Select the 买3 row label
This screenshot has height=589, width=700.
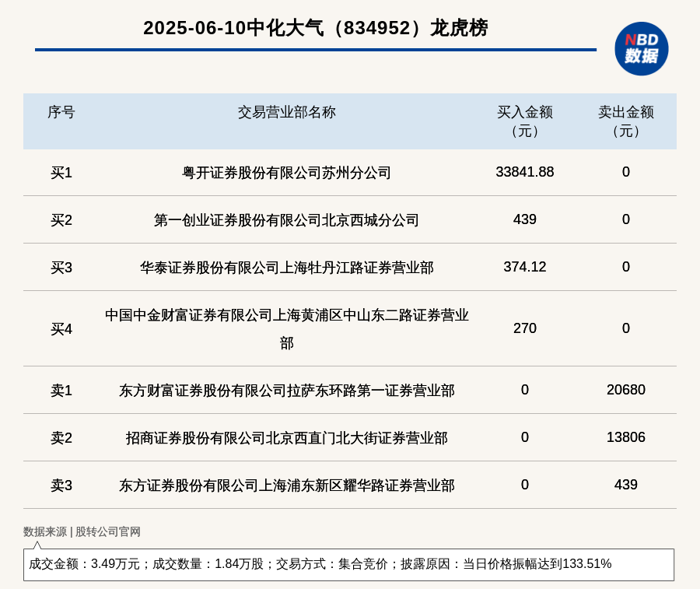tap(61, 268)
